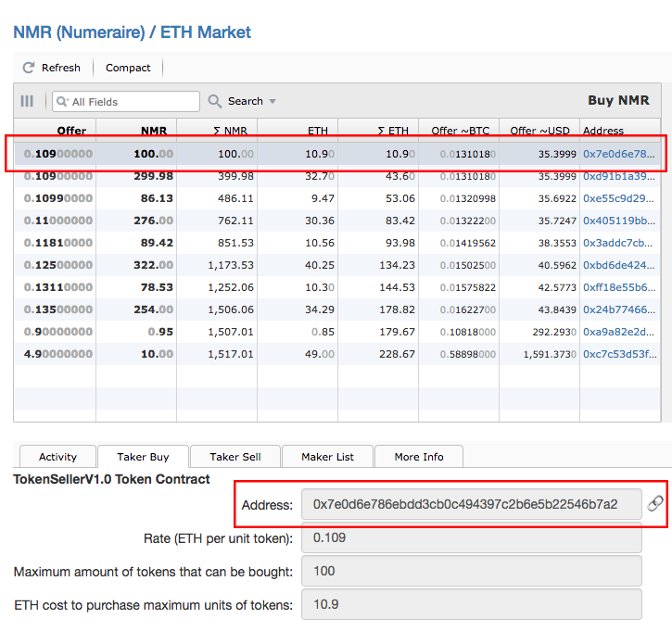Select the offer cell 0.10990000
Viewport: 672px width, 644px height.
[58, 198]
